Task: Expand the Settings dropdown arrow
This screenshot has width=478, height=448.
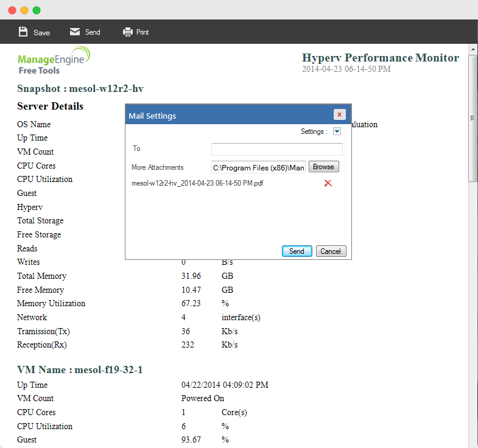Action: 337,131
